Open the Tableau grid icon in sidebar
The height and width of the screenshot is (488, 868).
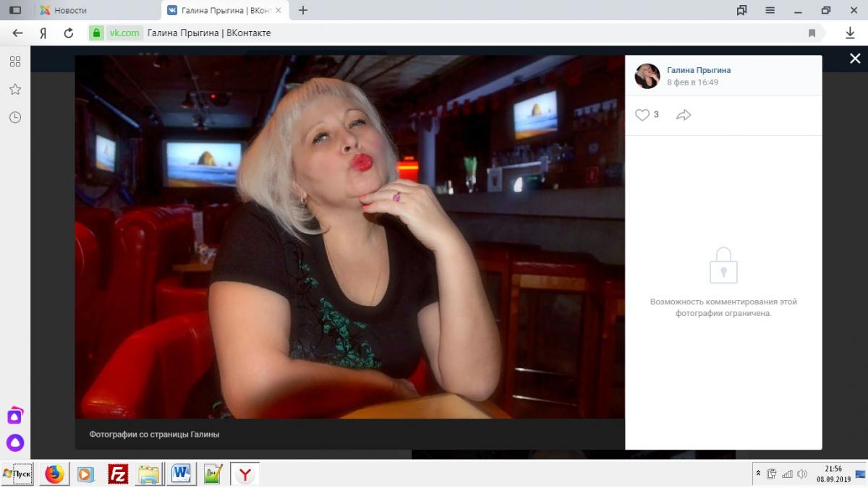point(15,61)
